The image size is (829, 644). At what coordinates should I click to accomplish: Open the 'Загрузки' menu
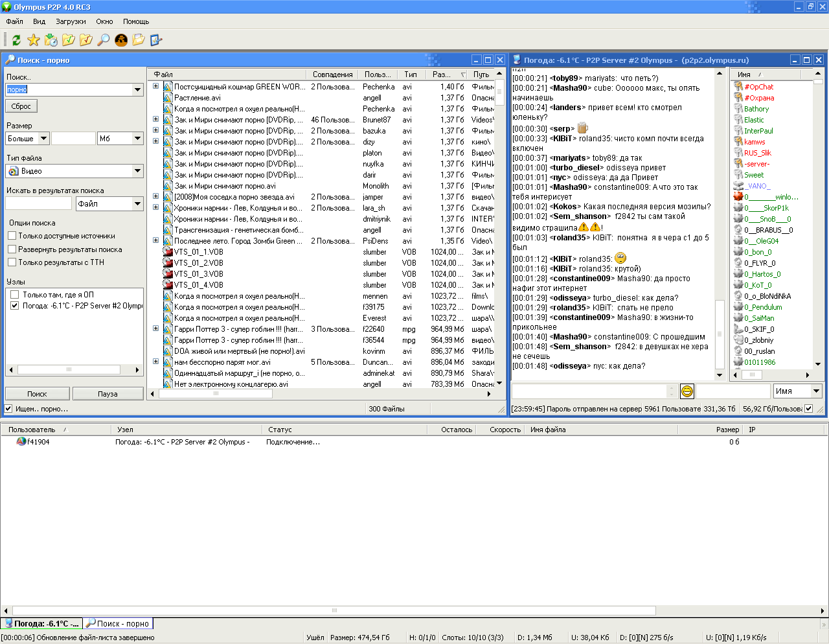(71, 21)
